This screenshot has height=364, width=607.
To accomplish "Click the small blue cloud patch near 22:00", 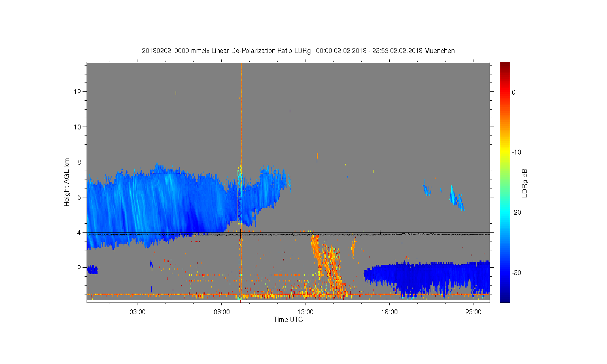I will click(x=456, y=199).
